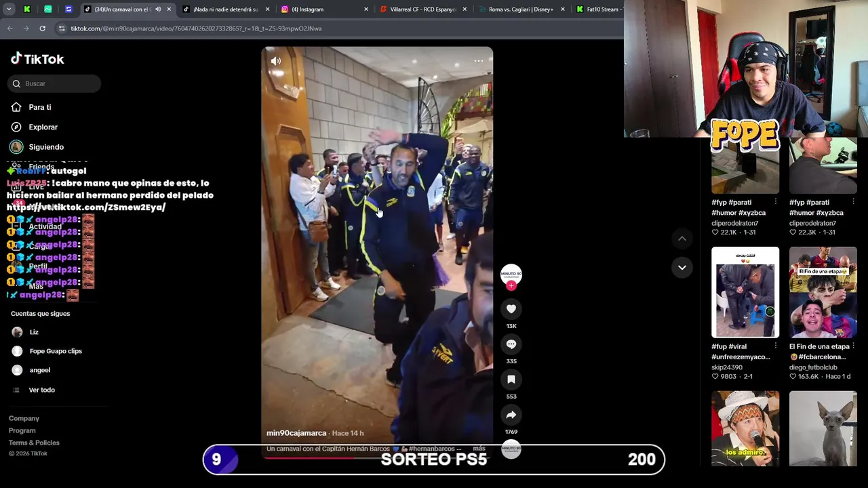Open the Company footer link
Screen dimensions: 868x488
[x=24, y=418]
